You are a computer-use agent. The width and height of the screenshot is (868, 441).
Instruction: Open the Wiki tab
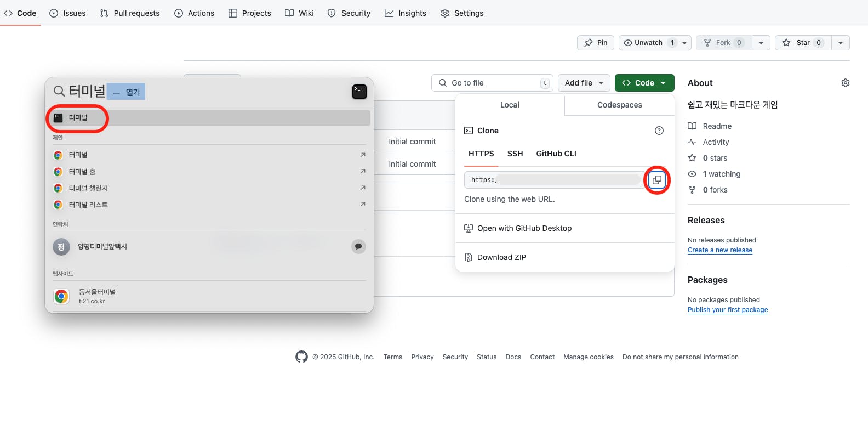click(x=299, y=13)
